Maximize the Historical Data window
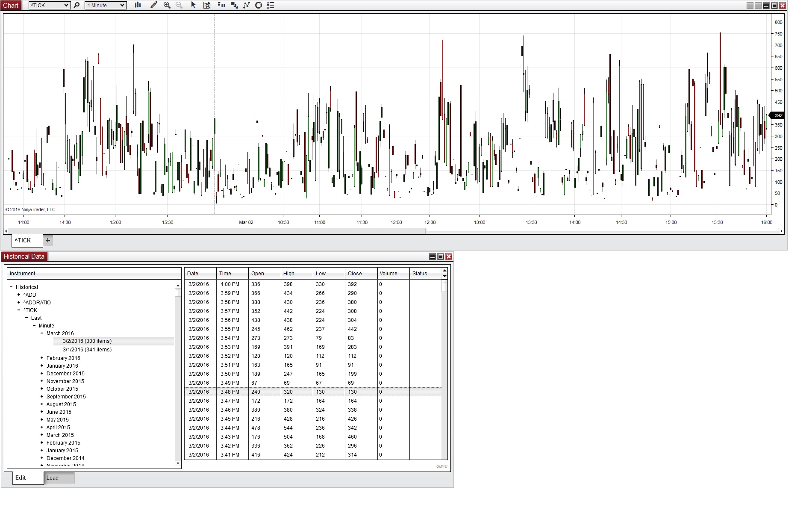The width and height of the screenshot is (812, 513). [x=441, y=256]
